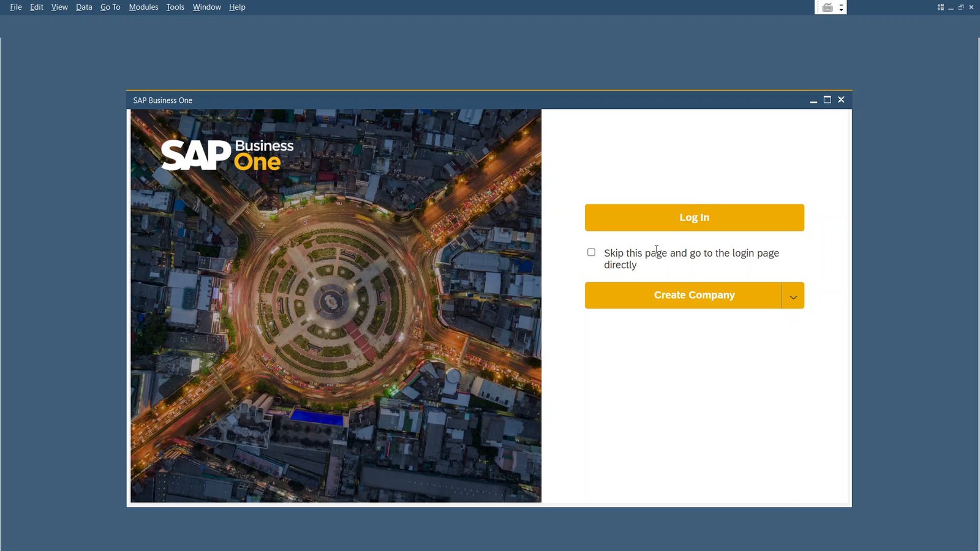Viewport: 980px width, 551px height.
Task: Click the Create Company button
Action: point(683,295)
